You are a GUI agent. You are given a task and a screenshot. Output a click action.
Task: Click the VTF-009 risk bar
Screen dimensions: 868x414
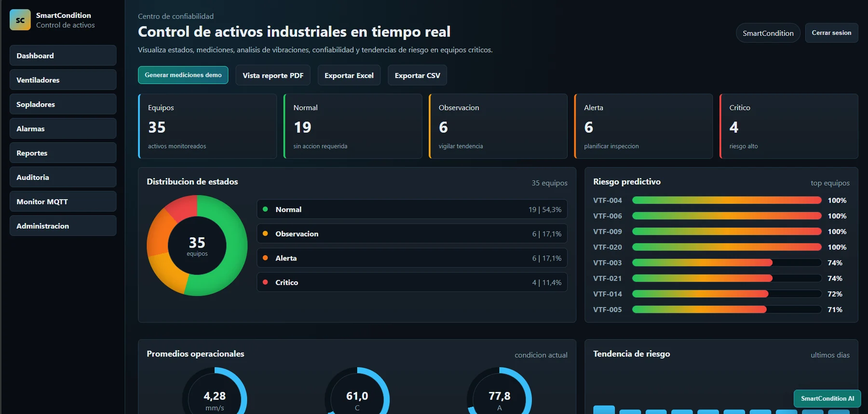[x=727, y=231]
